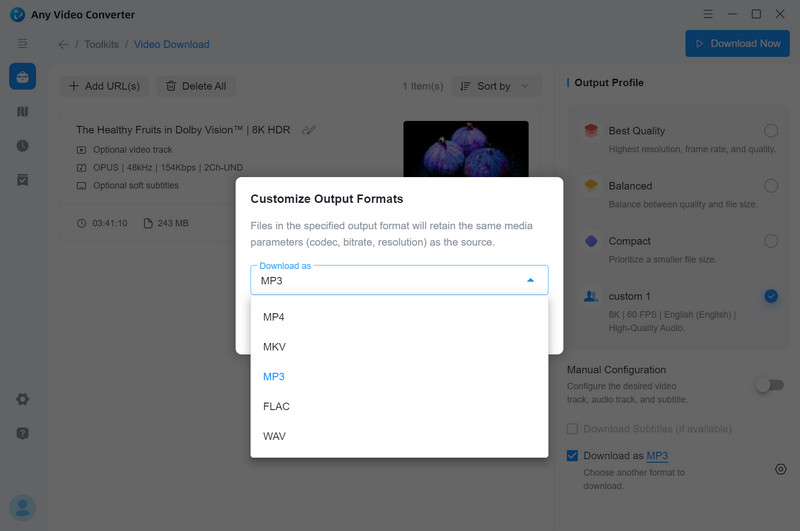
Task: Edit video title with pencil icon
Action: pos(309,130)
